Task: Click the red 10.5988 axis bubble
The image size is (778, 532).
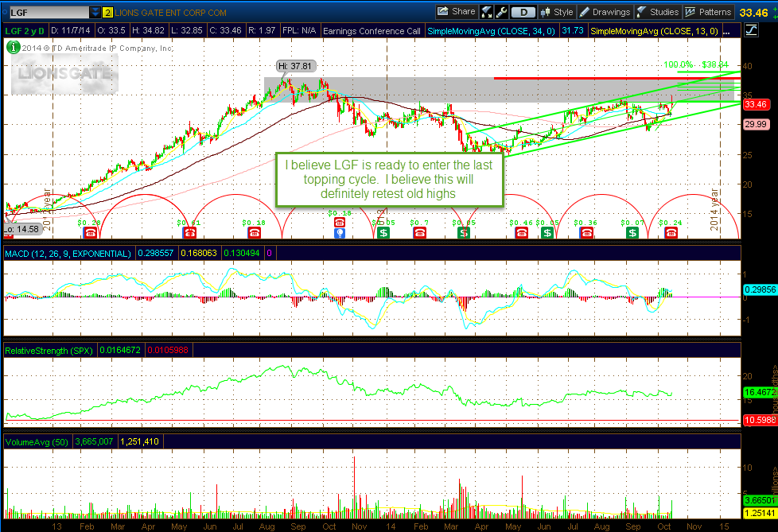Action: click(x=760, y=420)
